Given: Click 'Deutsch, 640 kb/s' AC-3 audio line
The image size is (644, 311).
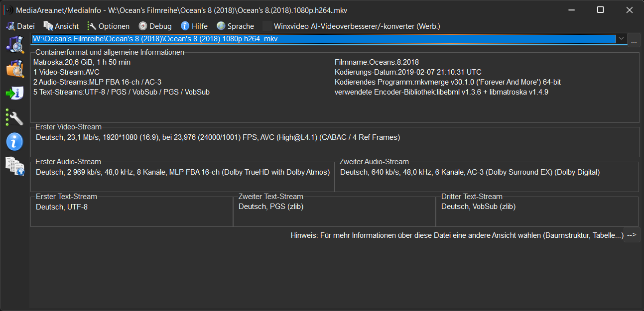Looking at the screenshot, I should tap(470, 172).
